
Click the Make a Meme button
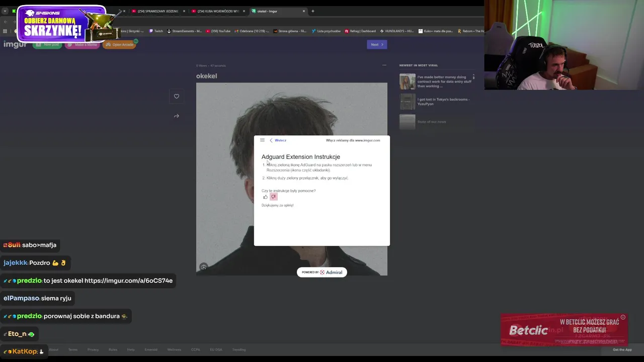(x=82, y=44)
